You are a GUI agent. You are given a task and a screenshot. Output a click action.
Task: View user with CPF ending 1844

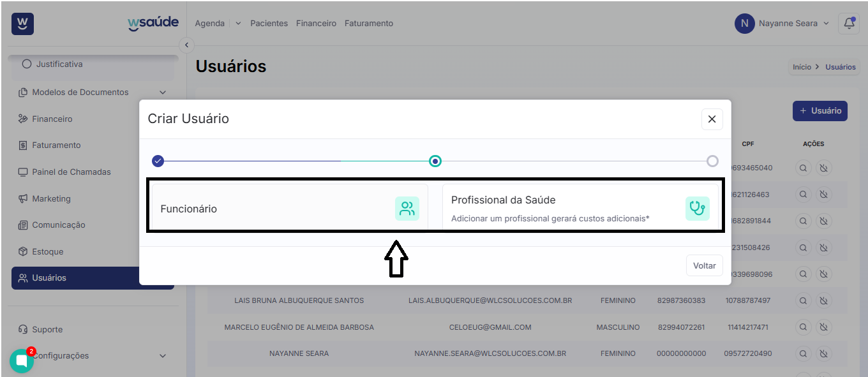(804, 221)
